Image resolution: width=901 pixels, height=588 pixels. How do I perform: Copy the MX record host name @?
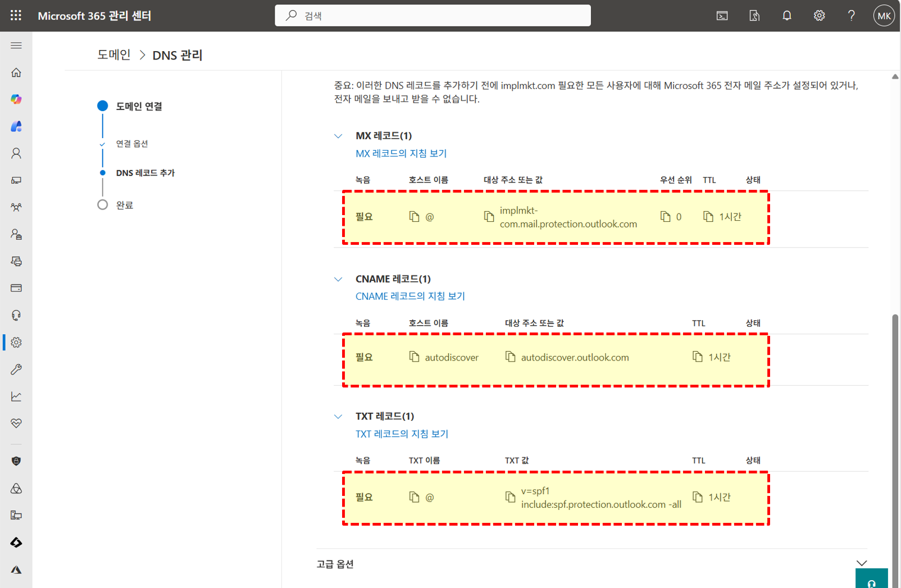[414, 217]
